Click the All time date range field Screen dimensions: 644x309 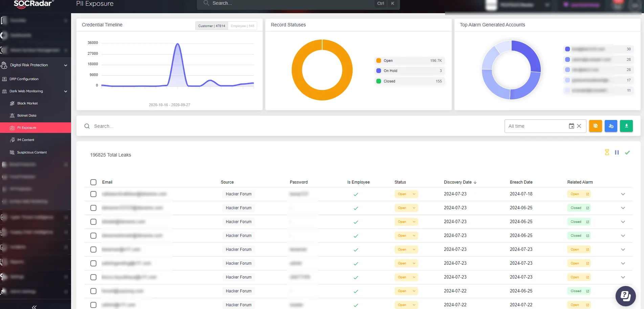click(545, 126)
